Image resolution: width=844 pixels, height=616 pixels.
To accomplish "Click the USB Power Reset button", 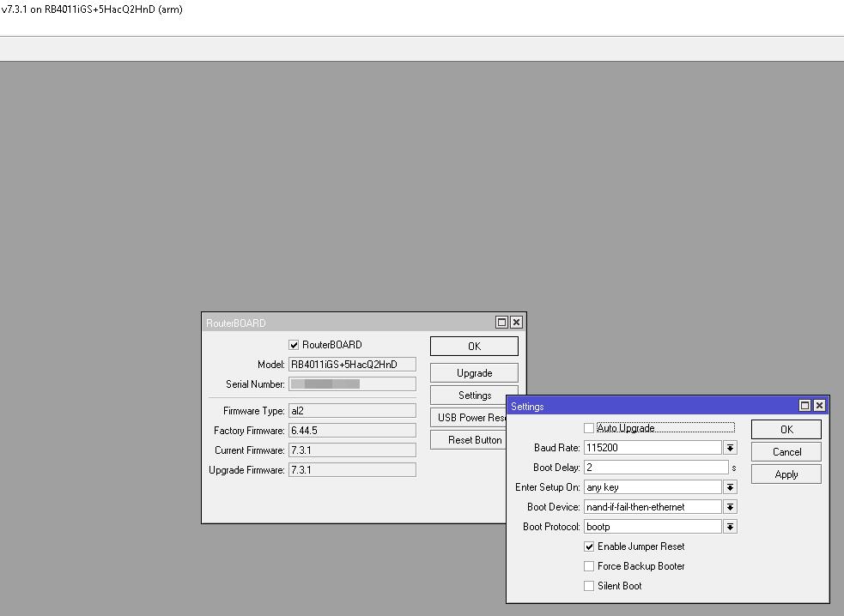I will [x=468, y=418].
